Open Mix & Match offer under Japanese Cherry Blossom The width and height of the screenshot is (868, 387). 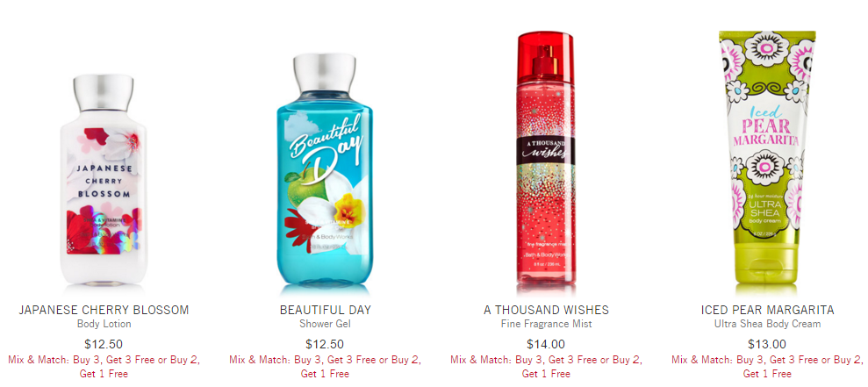pyautogui.click(x=104, y=367)
